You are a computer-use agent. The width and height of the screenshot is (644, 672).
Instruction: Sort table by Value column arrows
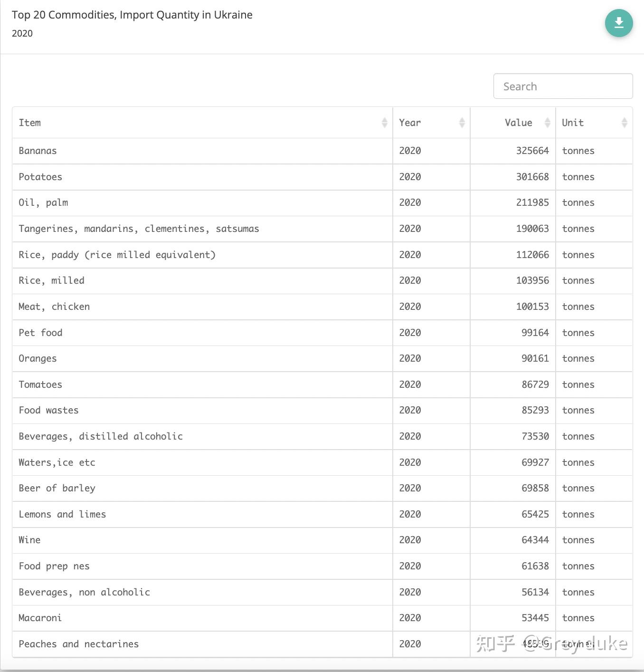[547, 123]
